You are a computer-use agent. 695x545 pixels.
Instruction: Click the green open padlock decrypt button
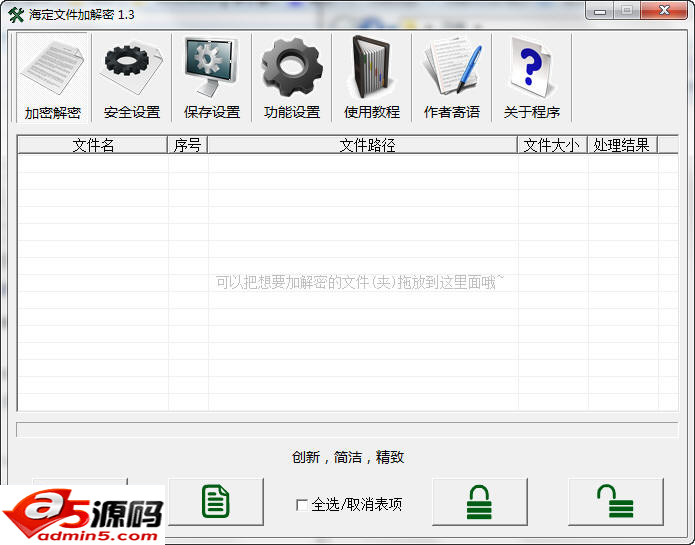616,502
